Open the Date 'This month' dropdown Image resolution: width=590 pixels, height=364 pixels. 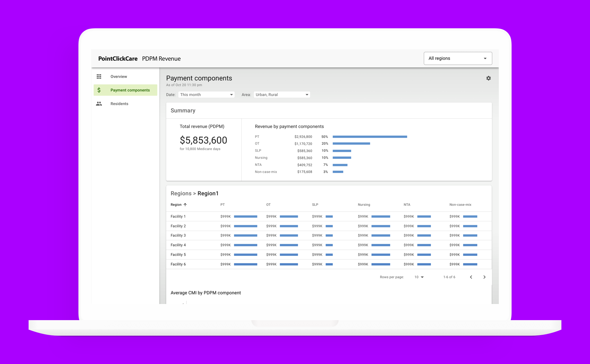(x=206, y=95)
